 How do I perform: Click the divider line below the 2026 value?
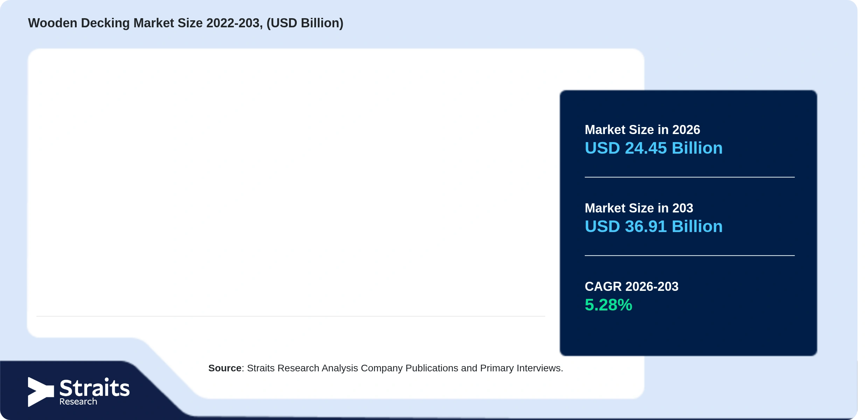click(x=689, y=177)
